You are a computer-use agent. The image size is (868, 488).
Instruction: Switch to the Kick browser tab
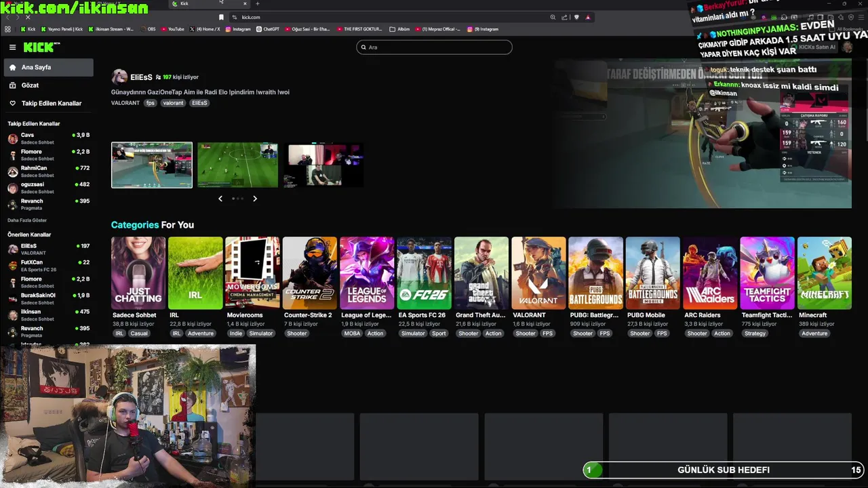pyautogui.click(x=209, y=3)
